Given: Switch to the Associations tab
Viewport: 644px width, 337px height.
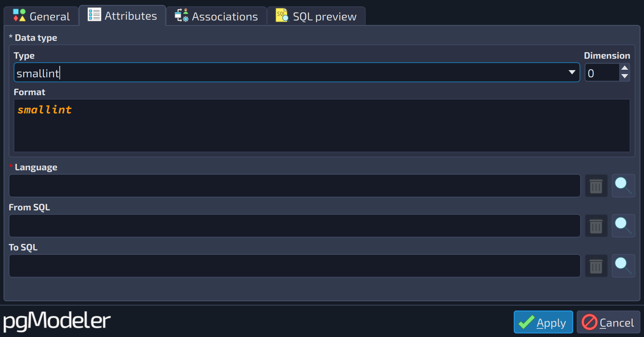Looking at the screenshot, I should 216,16.
